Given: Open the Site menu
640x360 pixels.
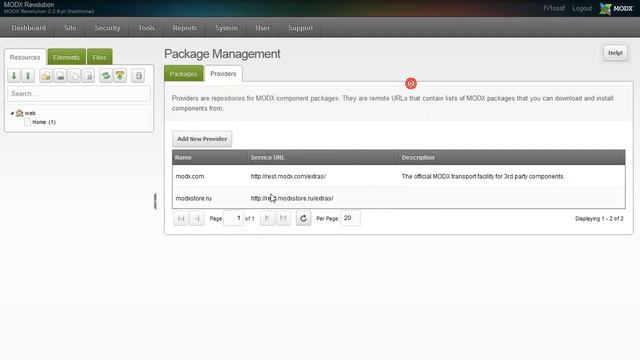Looking at the screenshot, I should (x=70, y=28).
